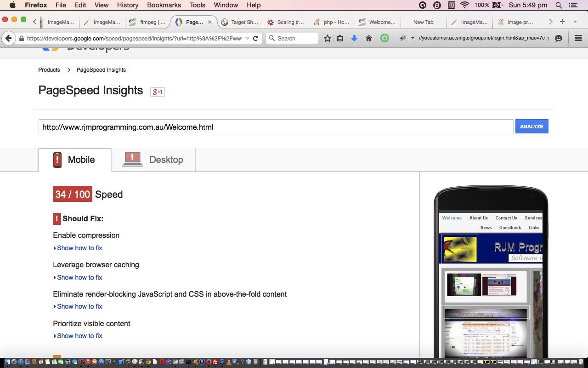Expand Show how to fix for Enable compression
The width and height of the screenshot is (588, 368).
point(79,248)
